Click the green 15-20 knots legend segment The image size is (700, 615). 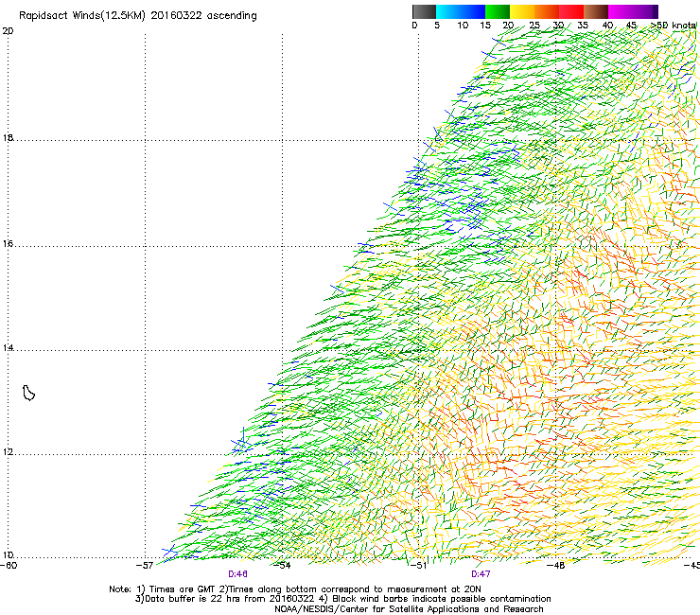coord(498,11)
